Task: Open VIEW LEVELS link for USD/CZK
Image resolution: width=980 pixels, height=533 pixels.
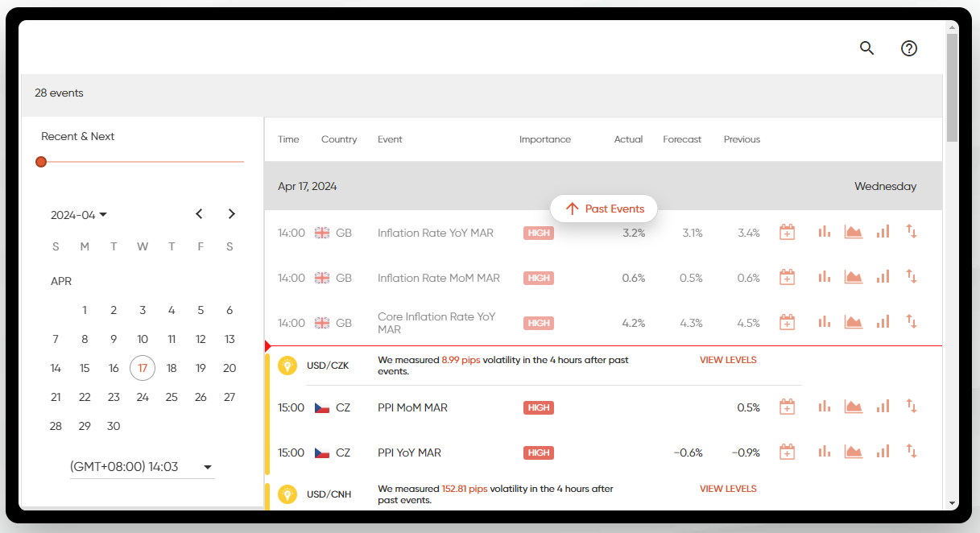Action: (728, 360)
